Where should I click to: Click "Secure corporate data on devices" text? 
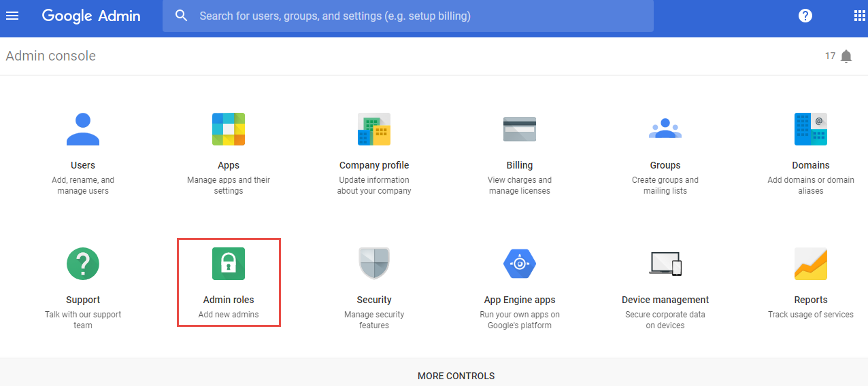tap(665, 320)
